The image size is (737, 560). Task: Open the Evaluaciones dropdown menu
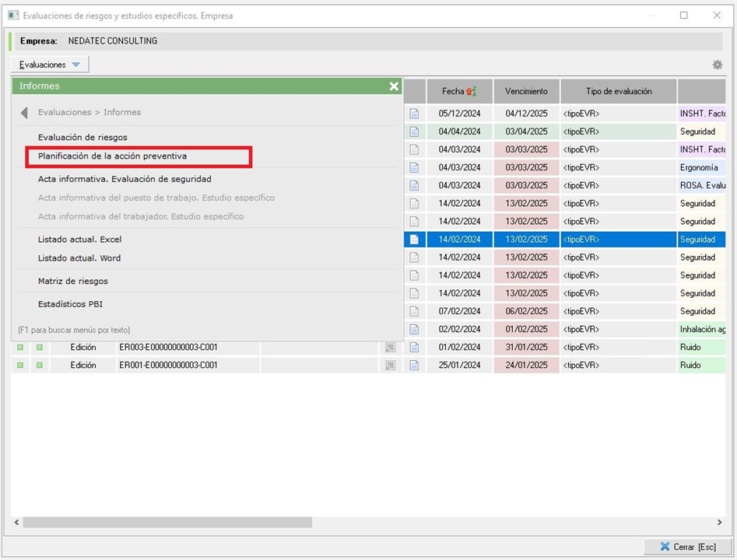(x=50, y=65)
